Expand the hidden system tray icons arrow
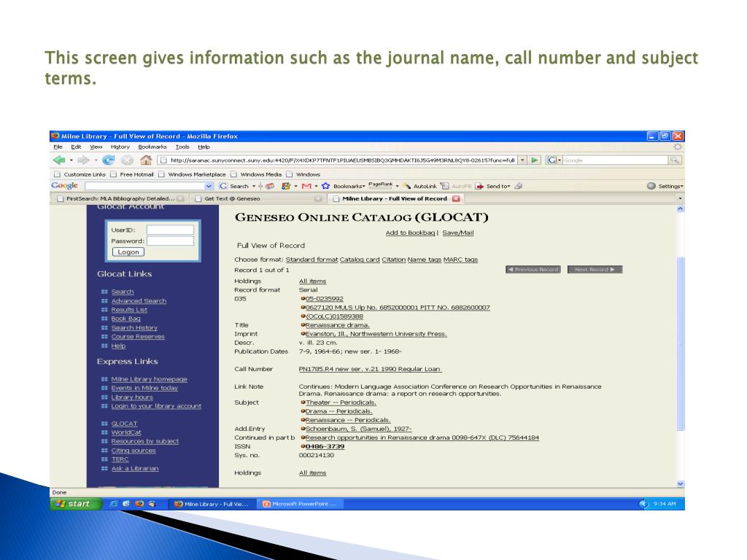Viewport: 747px width, 560px height. [x=644, y=503]
